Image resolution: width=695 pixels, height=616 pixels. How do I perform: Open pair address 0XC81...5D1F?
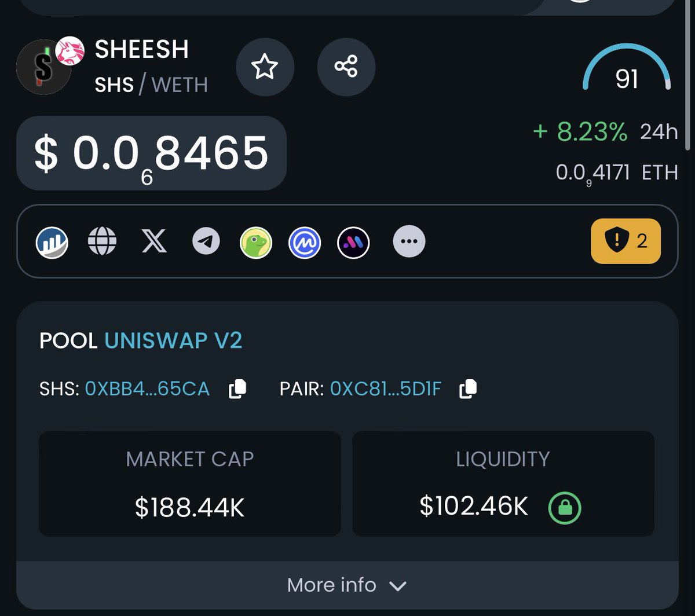coord(386,388)
